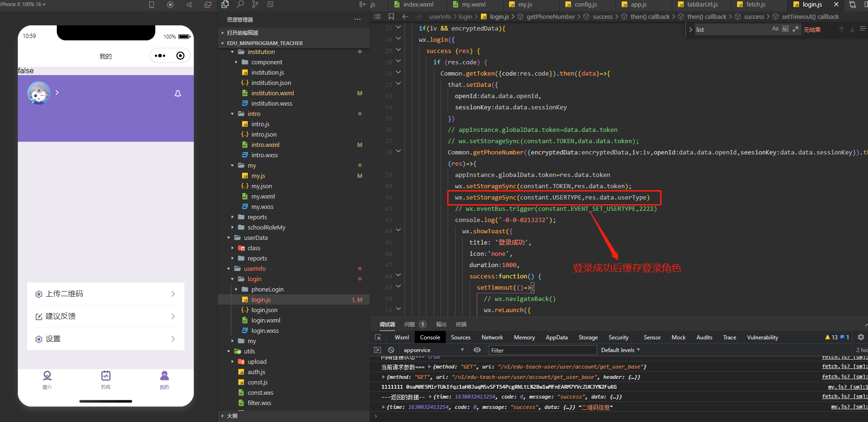This screenshot has height=422, width=868.
Task: Mute simulator with the speaker icon
Action: pos(189,5)
